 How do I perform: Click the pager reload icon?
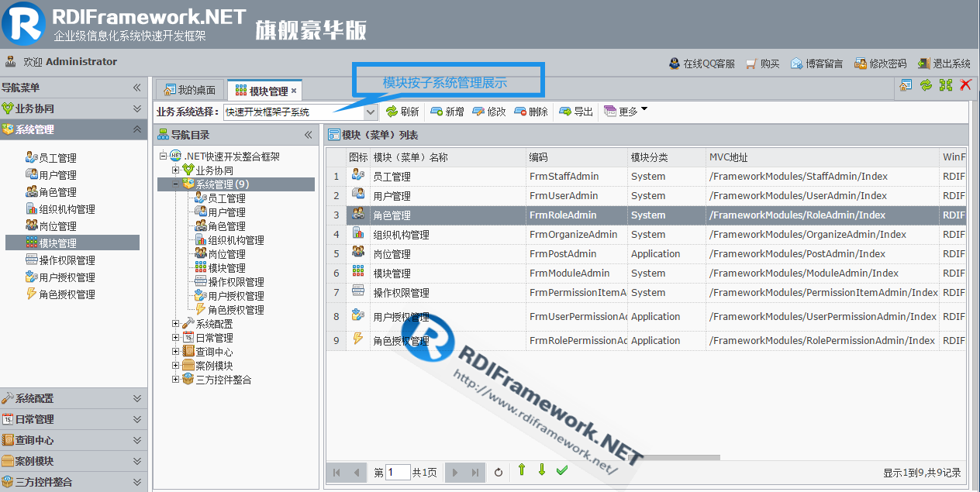(x=499, y=472)
